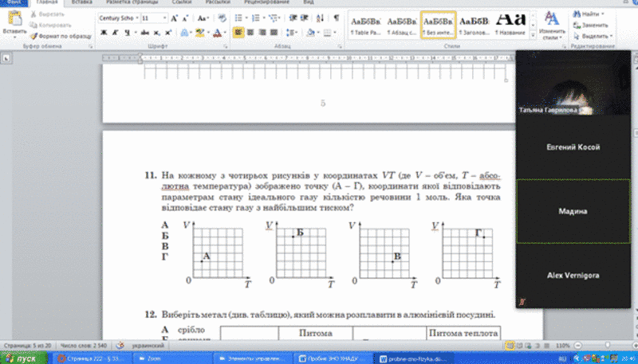The height and width of the screenshot is (364, 638).
Task: Toggle subscript formatting
Action: [x=156, y=33]
